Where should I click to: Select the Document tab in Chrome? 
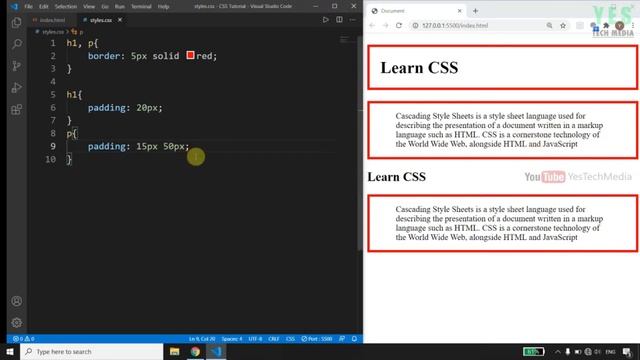coord(416,11)
